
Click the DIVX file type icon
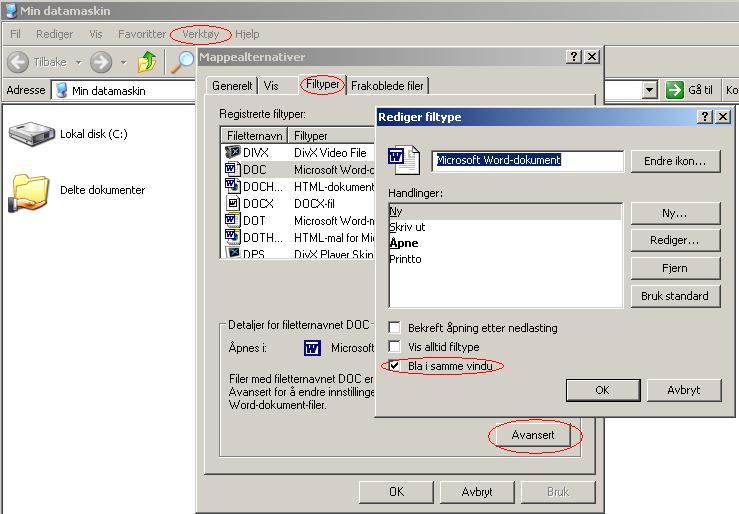tap(233, 152)
